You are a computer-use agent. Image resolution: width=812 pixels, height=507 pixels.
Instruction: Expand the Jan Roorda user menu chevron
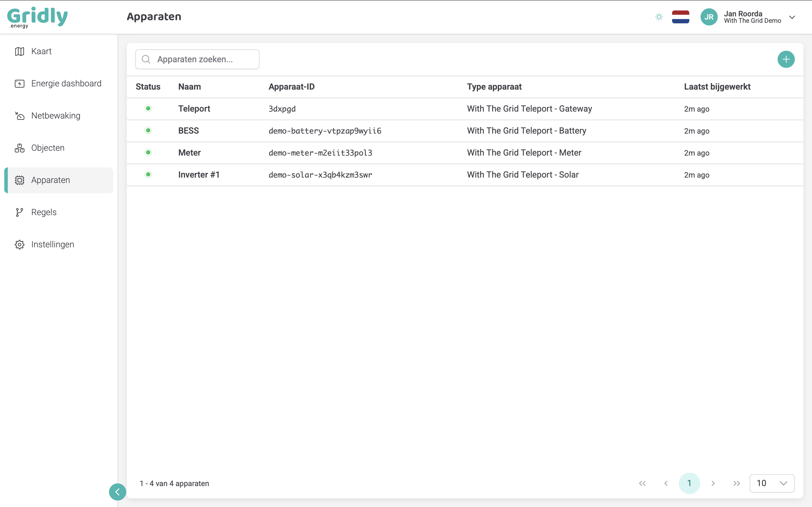pos(792,17)
